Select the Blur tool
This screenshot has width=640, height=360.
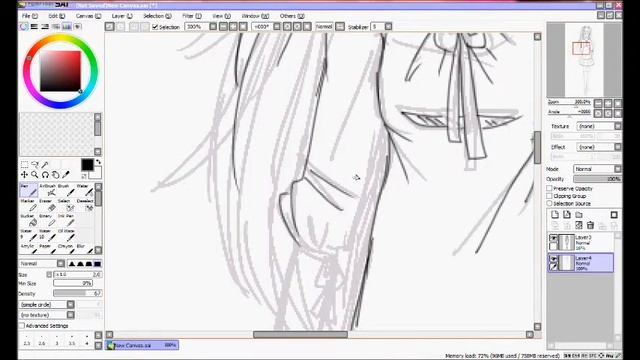point(85,248)
